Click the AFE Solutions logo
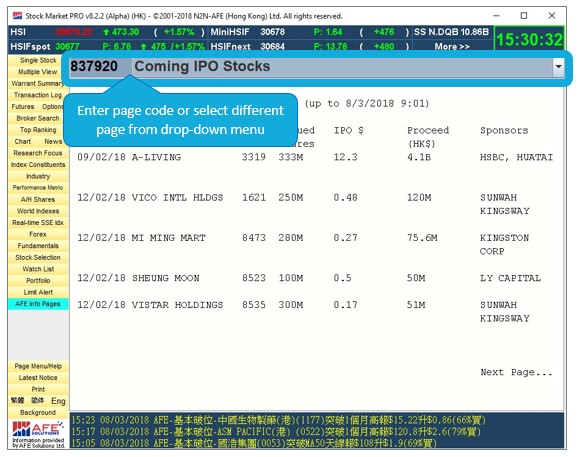Screen dimensions: 579x457 [38, 434]
